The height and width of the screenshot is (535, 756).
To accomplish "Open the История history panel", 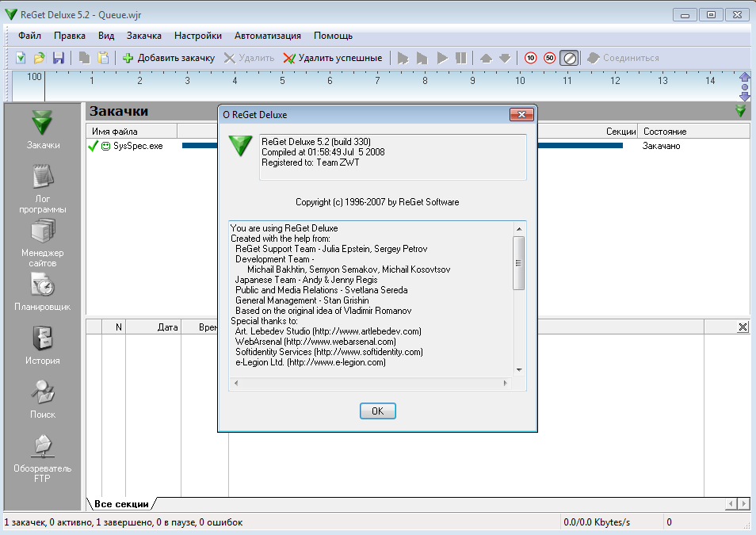I will point(43,346).
